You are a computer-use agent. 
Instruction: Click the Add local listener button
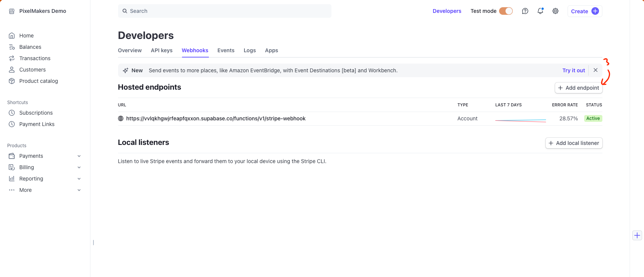pyautogui.click(x=574, y=143)
